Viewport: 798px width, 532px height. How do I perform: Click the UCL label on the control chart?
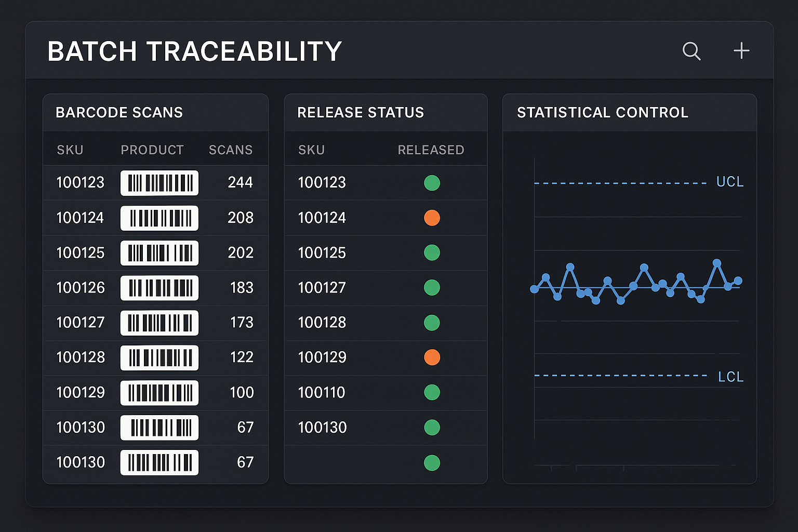(729, 182)
